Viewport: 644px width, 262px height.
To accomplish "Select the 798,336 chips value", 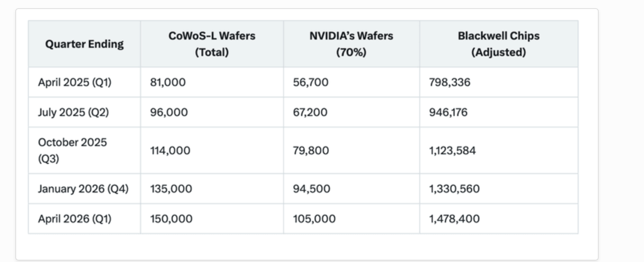I will tap(449, 82).
